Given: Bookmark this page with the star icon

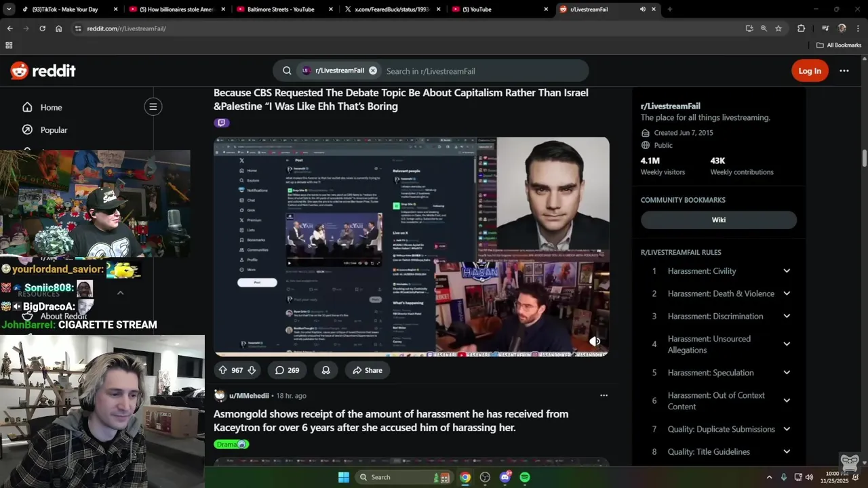Looking at the screenshot, I should coord(778,28).
